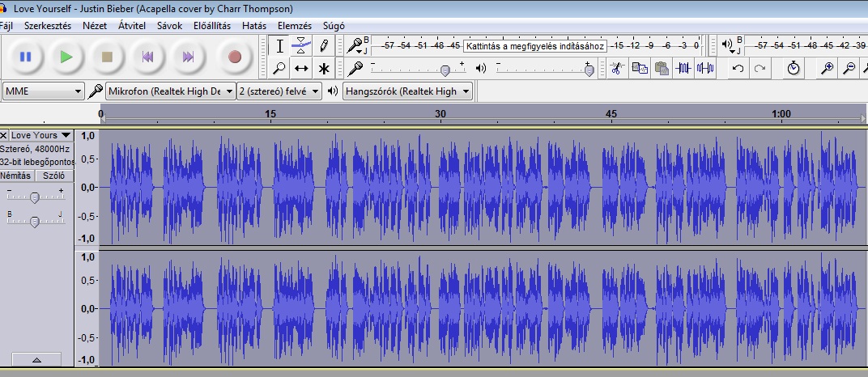Open the recording meter microphone menu
868x377 pixels.
(x=355, y=46)
